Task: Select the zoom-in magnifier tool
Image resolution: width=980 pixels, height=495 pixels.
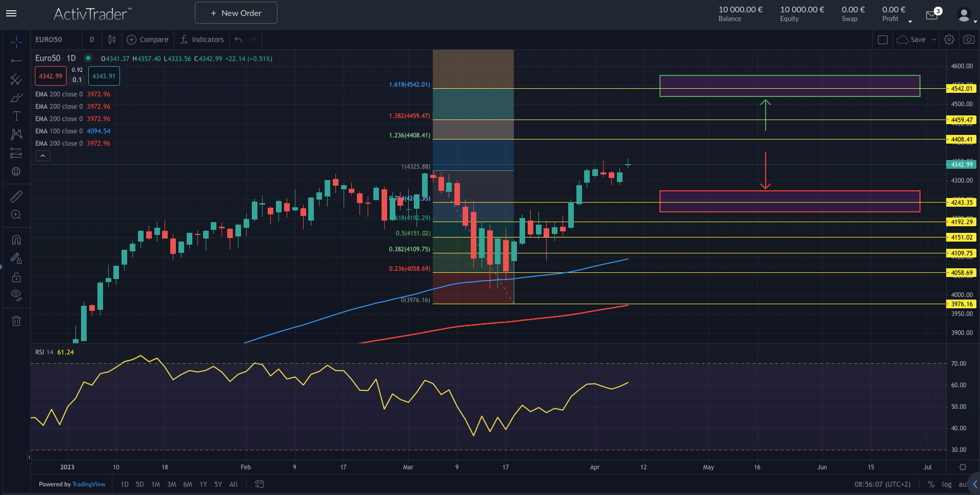Action: click(16, 214)
